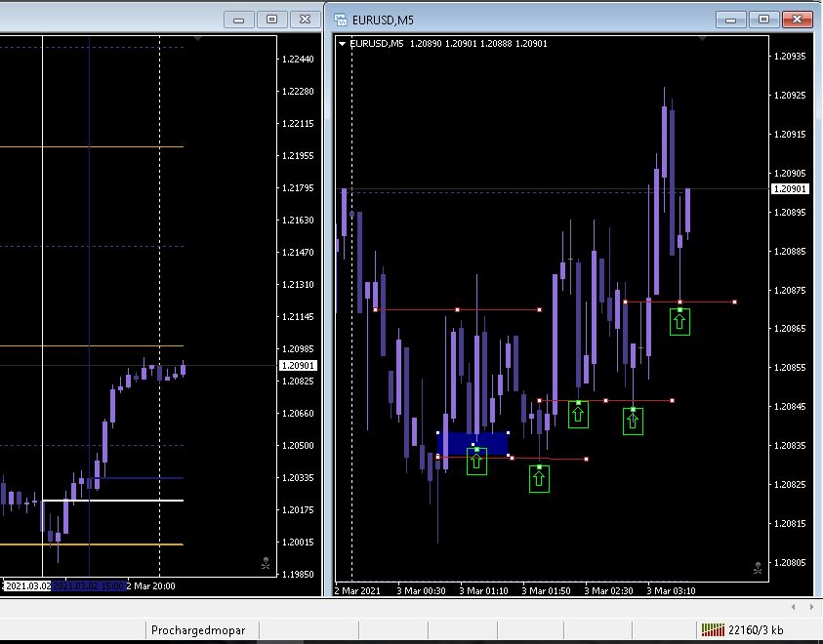823x644 pixels.
Task: Click middle anchor of red line at 1.20847
Action: (605, 401)
